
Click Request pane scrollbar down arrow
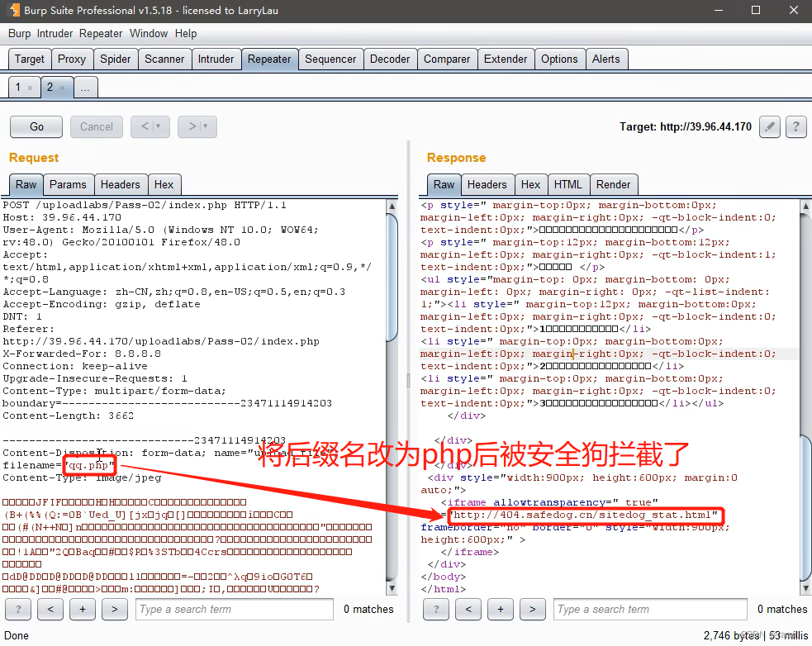click(x=392, y=588)
